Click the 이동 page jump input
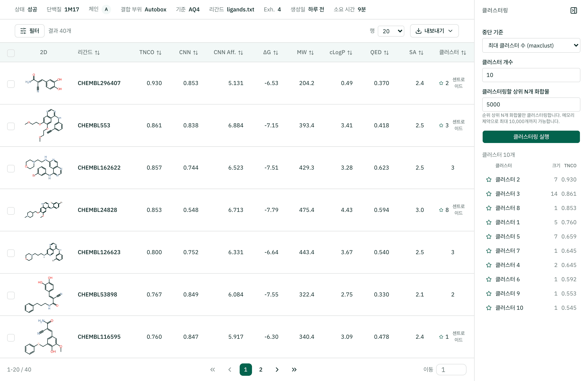 click(x=451, y=370)
